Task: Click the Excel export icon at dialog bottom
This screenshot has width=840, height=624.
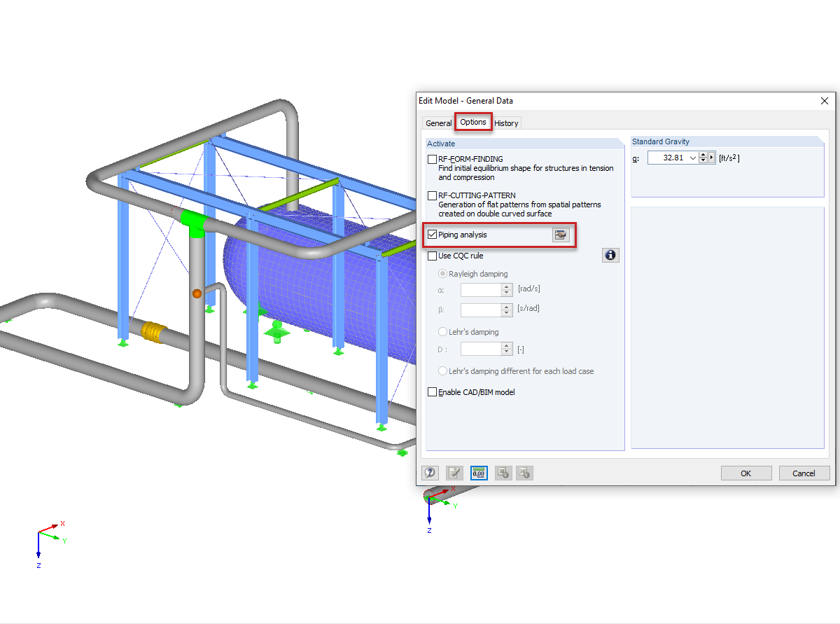Action: [503, 473]
